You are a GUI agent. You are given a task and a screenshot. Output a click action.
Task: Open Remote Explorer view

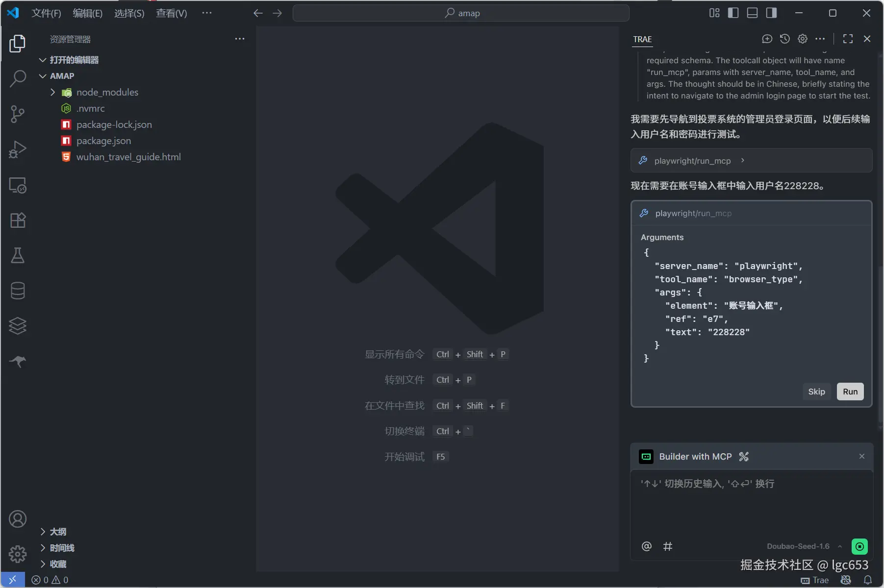(x=18, y=185)
